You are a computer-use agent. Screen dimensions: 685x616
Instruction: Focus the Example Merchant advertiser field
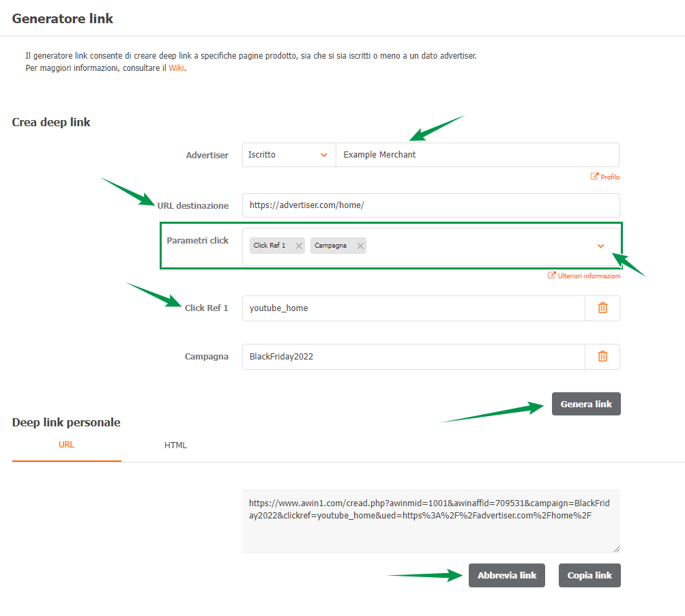pos(477,155)
